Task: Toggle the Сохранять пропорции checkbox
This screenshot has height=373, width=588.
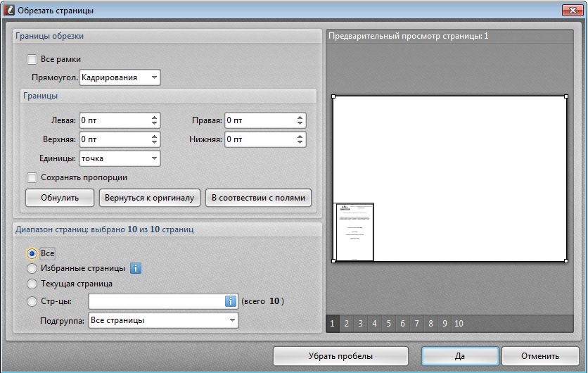Action: [32, 177]
